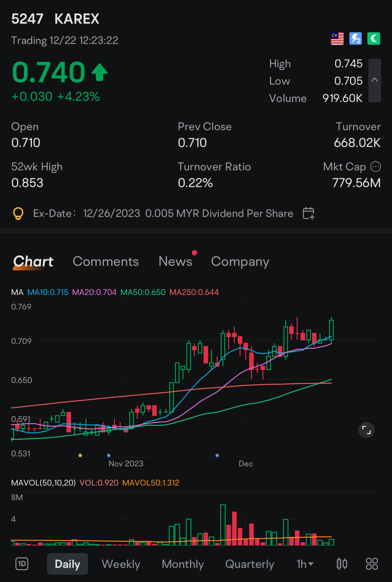Tap blue event dot left of Nov 2023

coord(109,455)
